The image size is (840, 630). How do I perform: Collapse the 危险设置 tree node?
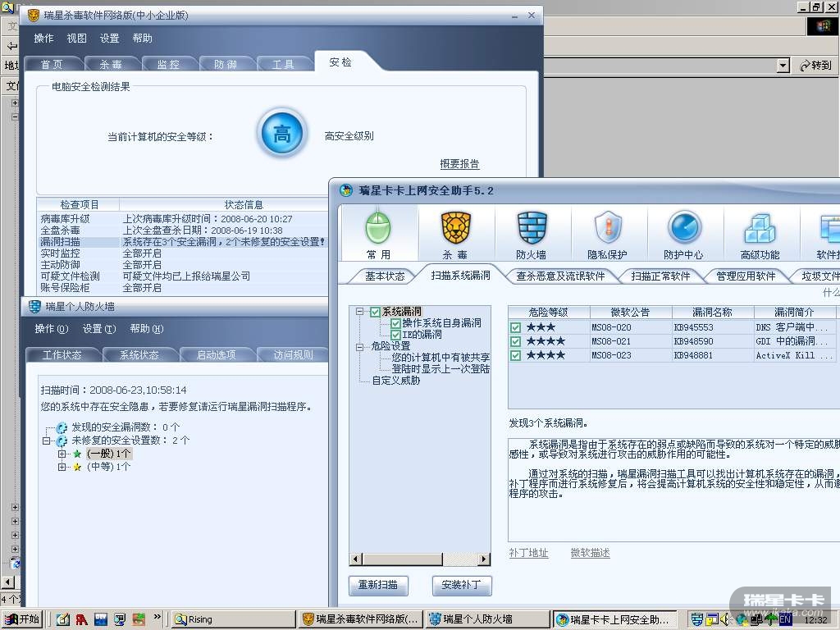click(359, 347)
